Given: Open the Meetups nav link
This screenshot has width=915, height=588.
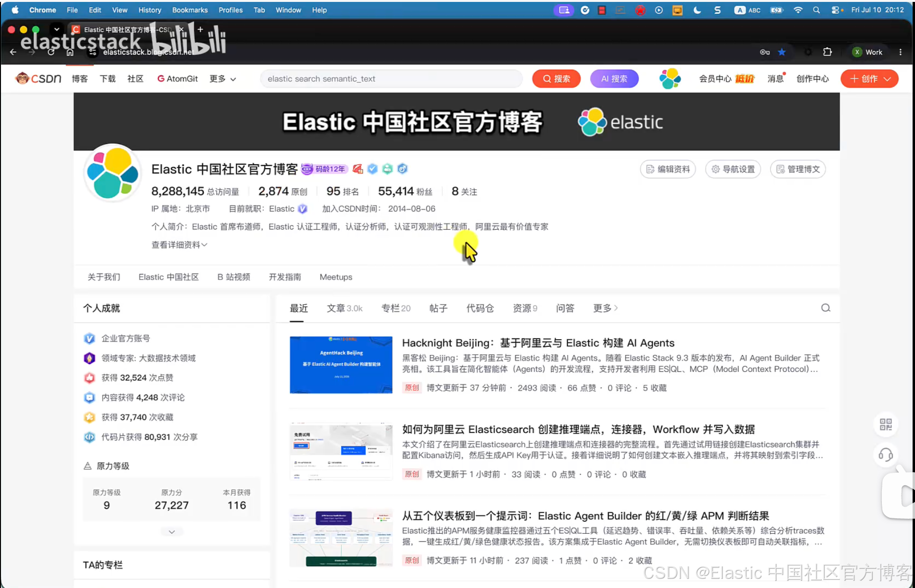Looking at the screenshot, I should 336,277.
